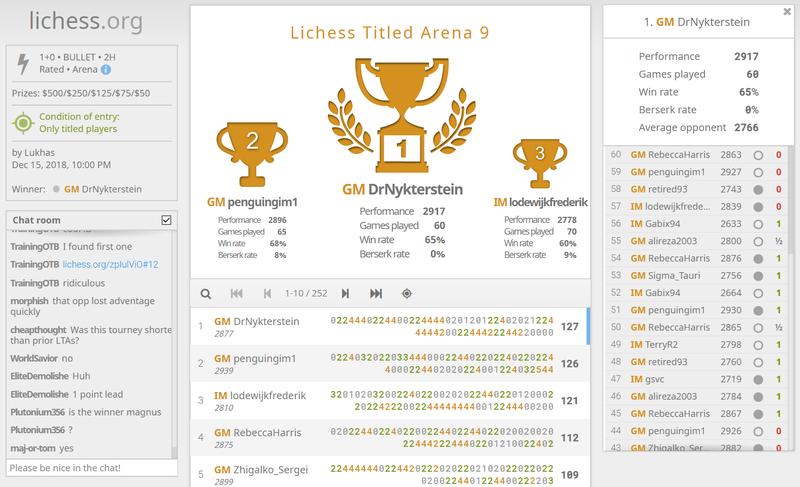Open game 58 against GM retired93
Screen dimensions: 800x487
(696, 189)
